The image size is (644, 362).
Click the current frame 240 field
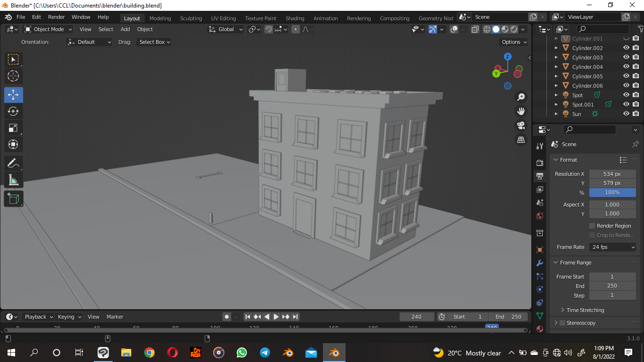coord(417,317)
